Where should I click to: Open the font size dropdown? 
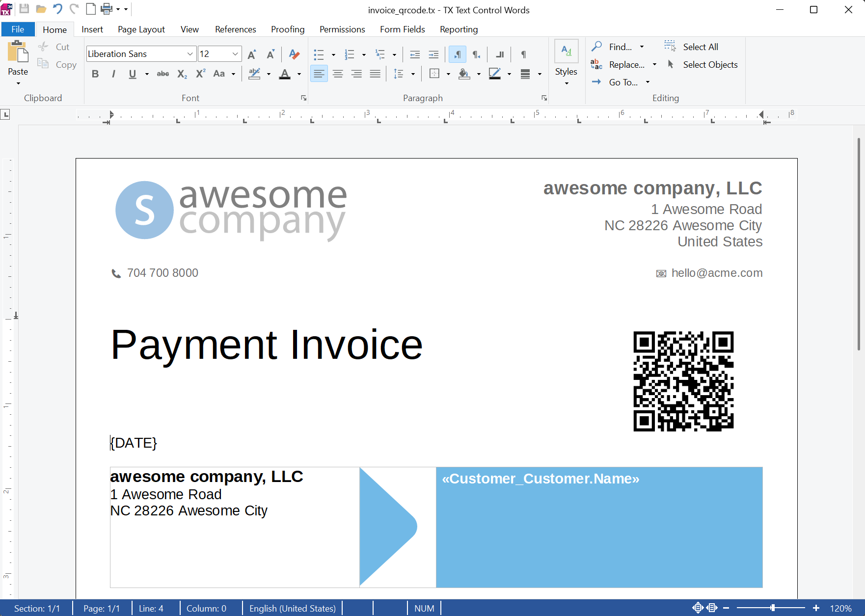[x=235, y=54]
